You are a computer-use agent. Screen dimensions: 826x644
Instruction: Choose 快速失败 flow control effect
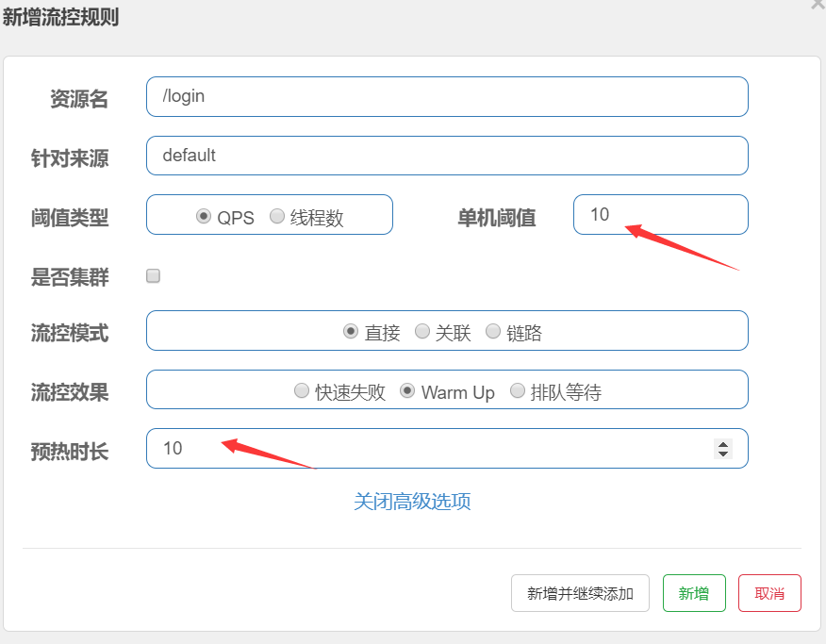pos(302,390)
